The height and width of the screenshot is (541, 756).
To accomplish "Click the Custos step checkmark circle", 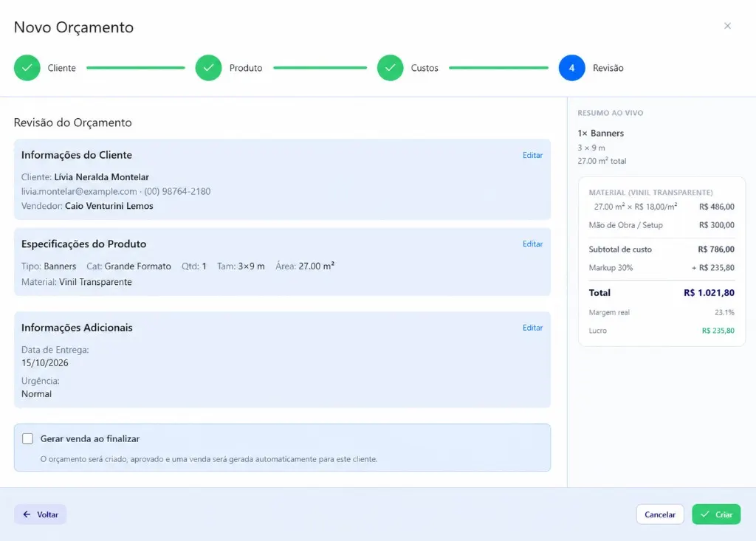I will [x=390, y=68].
